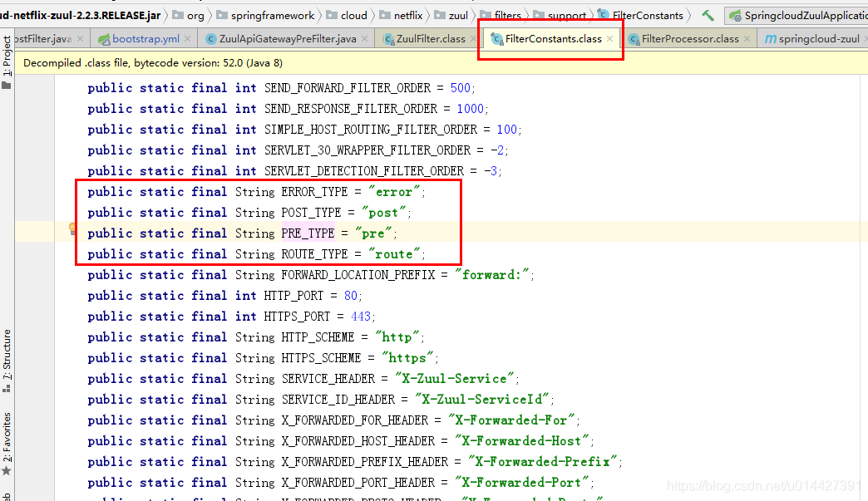The height and width of the screenshot is (501, 868).
Task: Click the ERROR_TYPE constant name
Action: pos(314,192)
